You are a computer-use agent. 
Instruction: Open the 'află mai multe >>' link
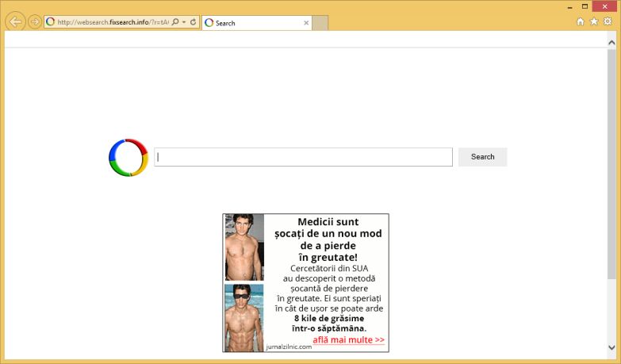(348, 340)
